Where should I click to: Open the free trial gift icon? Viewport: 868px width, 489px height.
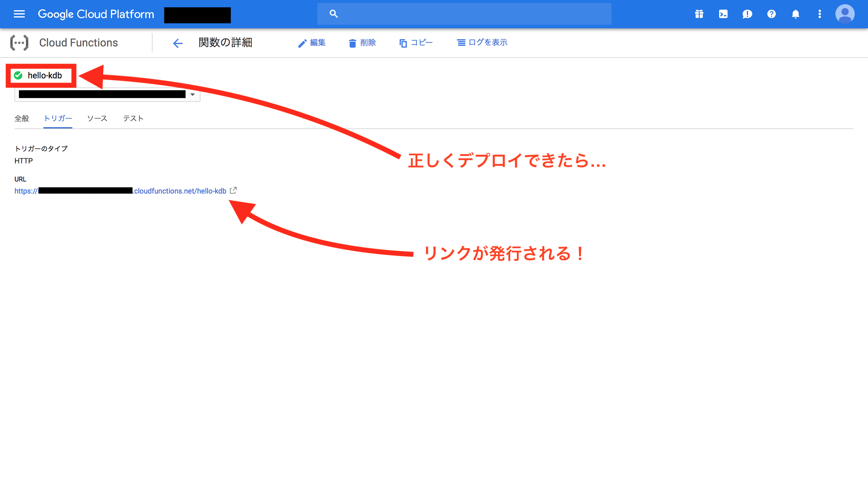699,14
